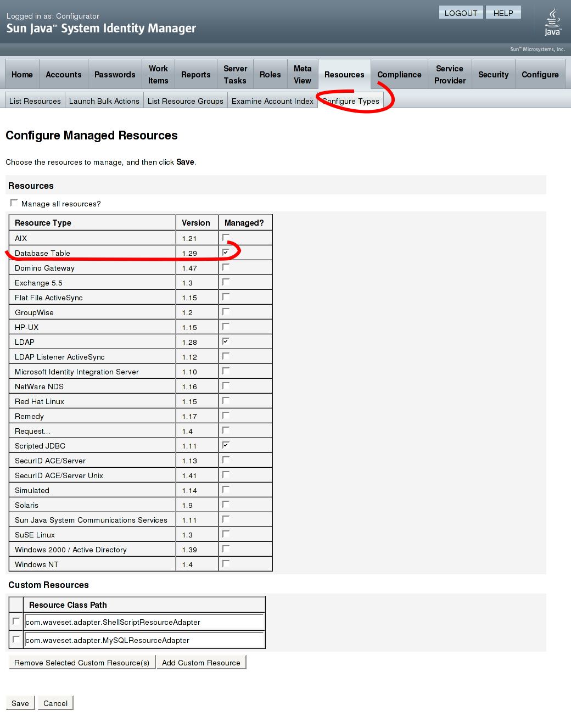
Task: Check the Red Hat Linux checkbox
Action: tap(226, 400)
